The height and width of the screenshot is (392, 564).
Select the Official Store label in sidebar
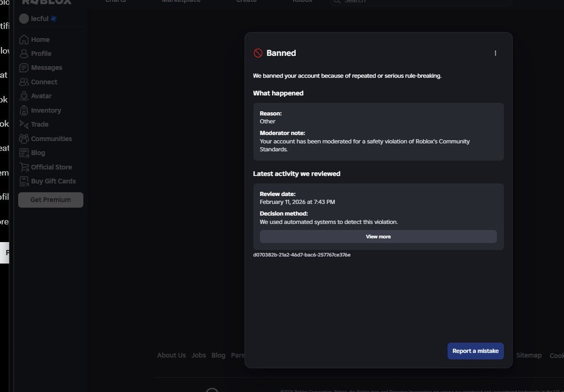coord(52,167)
